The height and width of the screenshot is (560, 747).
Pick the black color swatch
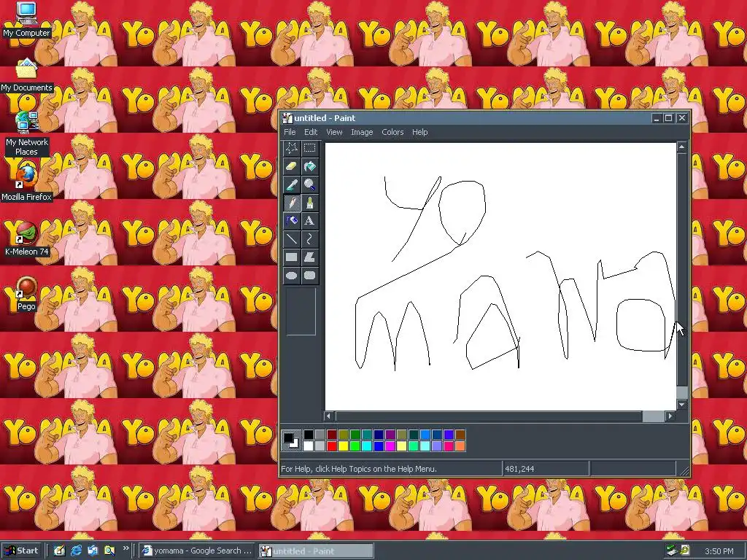[x=309, y=435]
